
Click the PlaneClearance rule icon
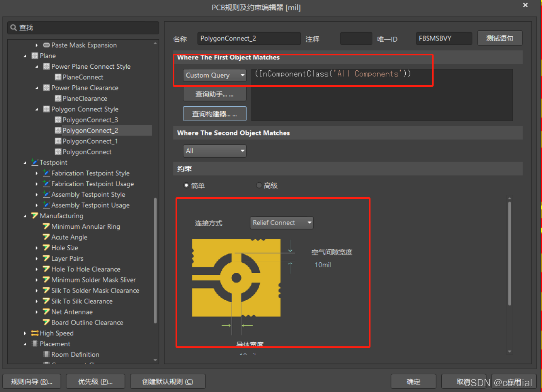point(58,99)
